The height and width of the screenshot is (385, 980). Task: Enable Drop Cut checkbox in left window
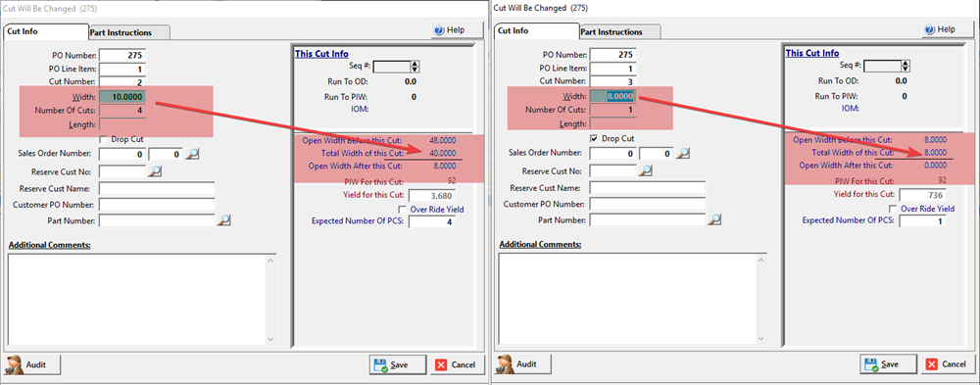pos(104,139)
